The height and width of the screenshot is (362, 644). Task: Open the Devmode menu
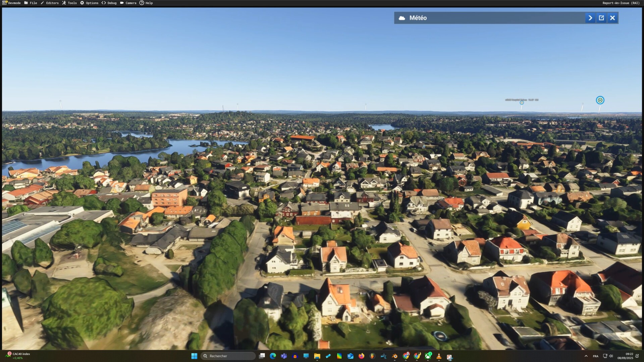coord(11,3)
